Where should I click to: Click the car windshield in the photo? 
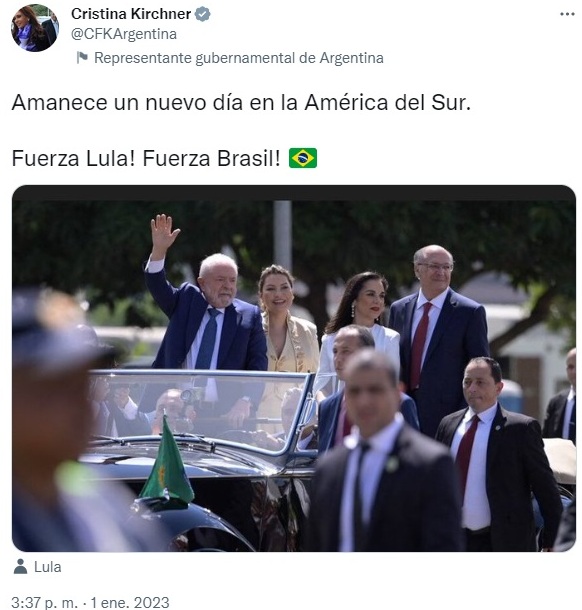click(202, 410)
